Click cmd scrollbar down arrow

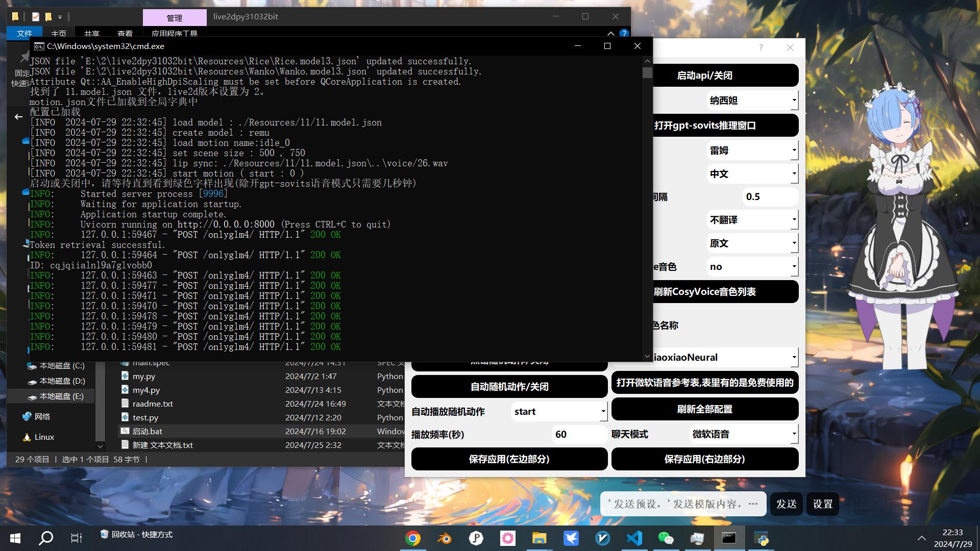tap(647, 356)
